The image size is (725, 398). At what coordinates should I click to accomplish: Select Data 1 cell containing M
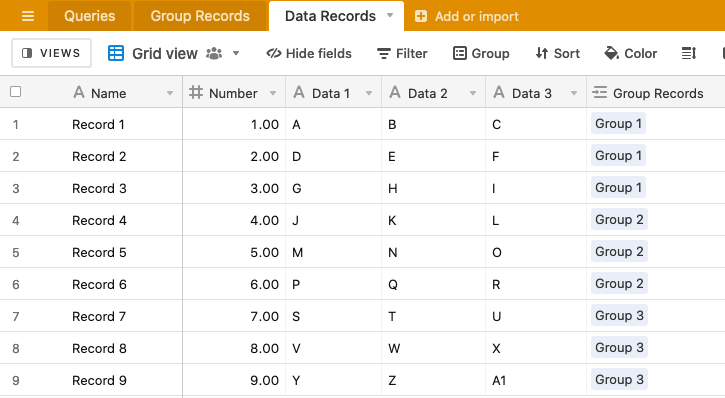coord(334,252)
